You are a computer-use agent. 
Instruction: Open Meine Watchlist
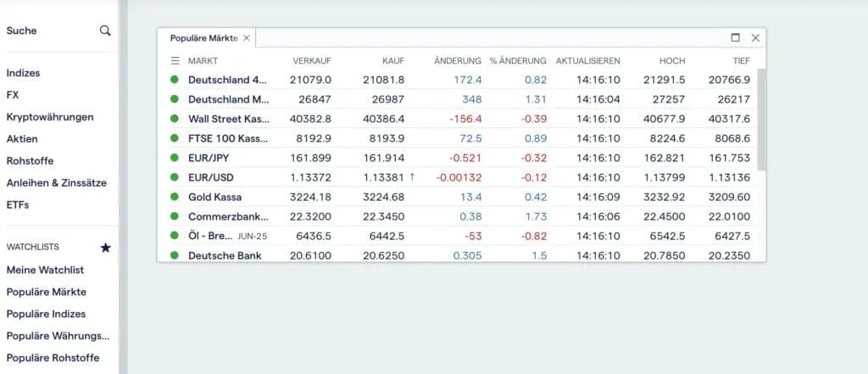click(45, 270)
